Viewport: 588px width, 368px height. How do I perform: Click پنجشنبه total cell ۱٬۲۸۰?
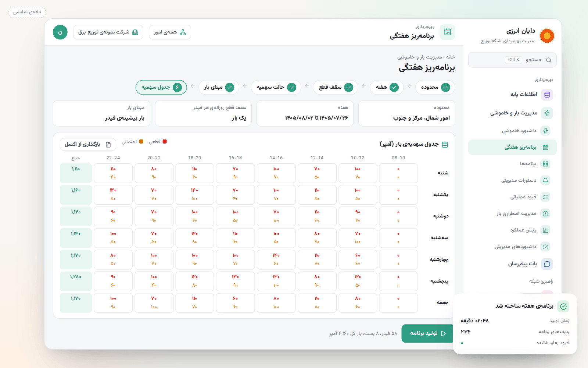[x=76, y=282]
